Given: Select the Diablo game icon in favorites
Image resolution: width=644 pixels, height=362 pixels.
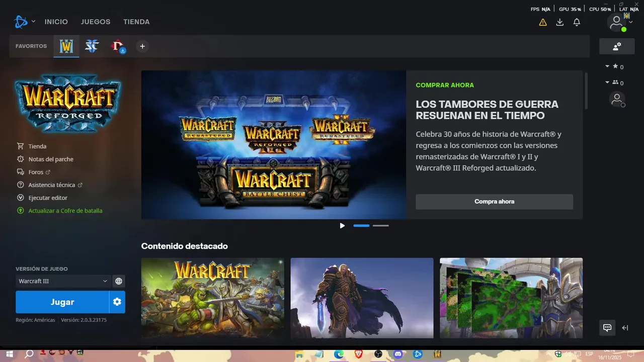Looking at the screenshot, I should coord(118,46).
